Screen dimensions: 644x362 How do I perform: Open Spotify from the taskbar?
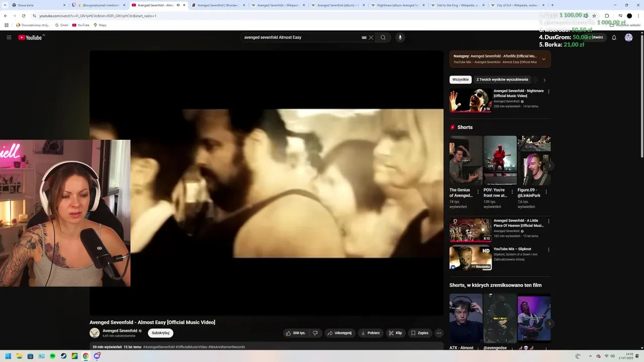(52, 356)
